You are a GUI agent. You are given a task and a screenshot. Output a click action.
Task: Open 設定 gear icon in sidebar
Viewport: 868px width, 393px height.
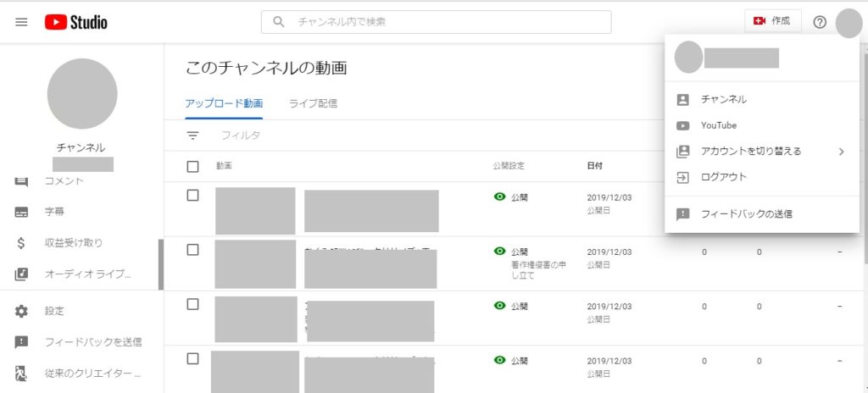(x=21, y=311)
